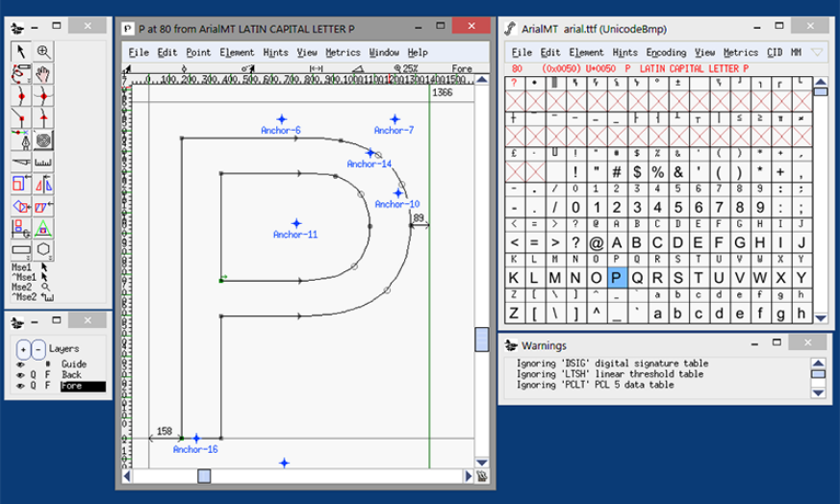Click glyph window vertical scrollbar thumb

(482, 340)
